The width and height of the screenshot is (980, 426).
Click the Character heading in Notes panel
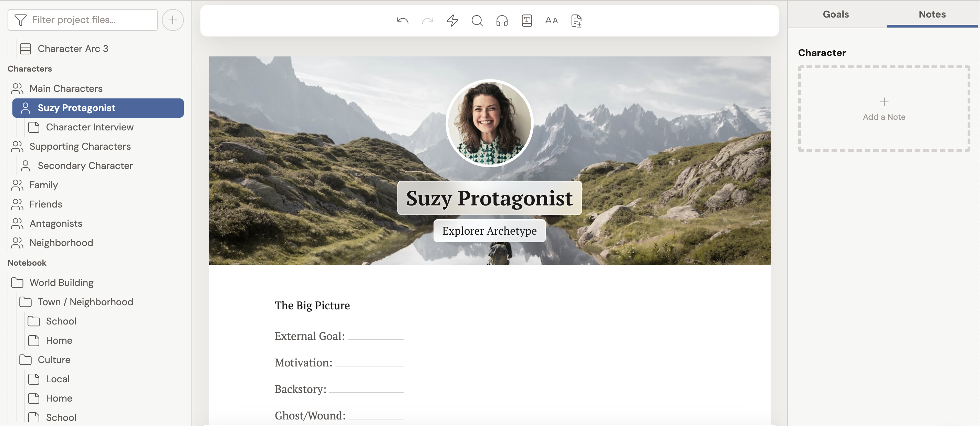[822, 53]
